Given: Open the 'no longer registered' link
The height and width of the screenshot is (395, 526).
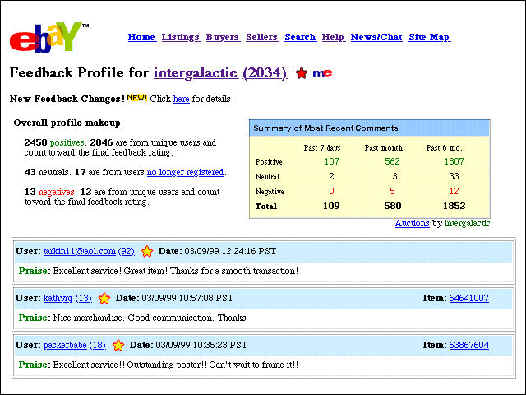Looking at the screenshot, I should (x=185, y=172).
